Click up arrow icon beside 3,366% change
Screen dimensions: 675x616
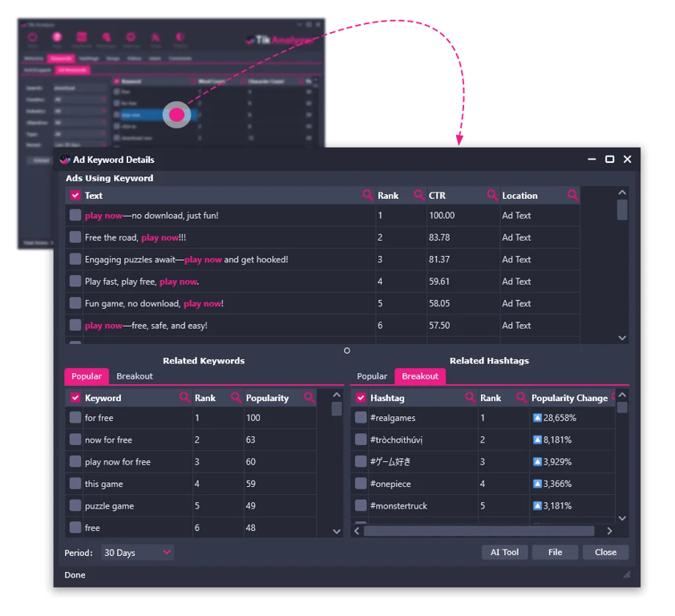point(537,484)
